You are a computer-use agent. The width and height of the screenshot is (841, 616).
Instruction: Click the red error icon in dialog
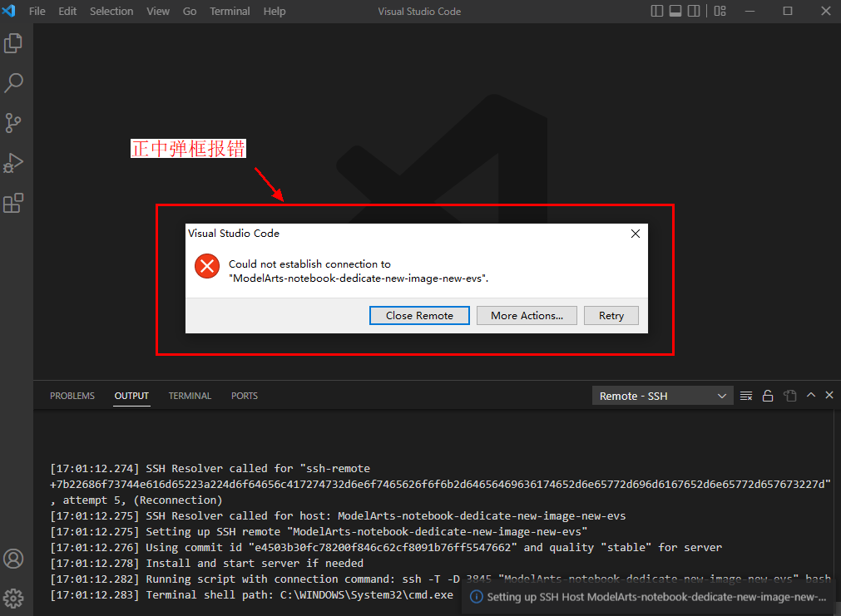point(207,266)
